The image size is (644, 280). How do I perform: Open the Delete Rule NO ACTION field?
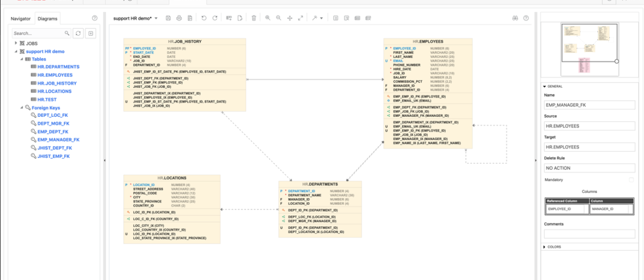click(590, 168)
